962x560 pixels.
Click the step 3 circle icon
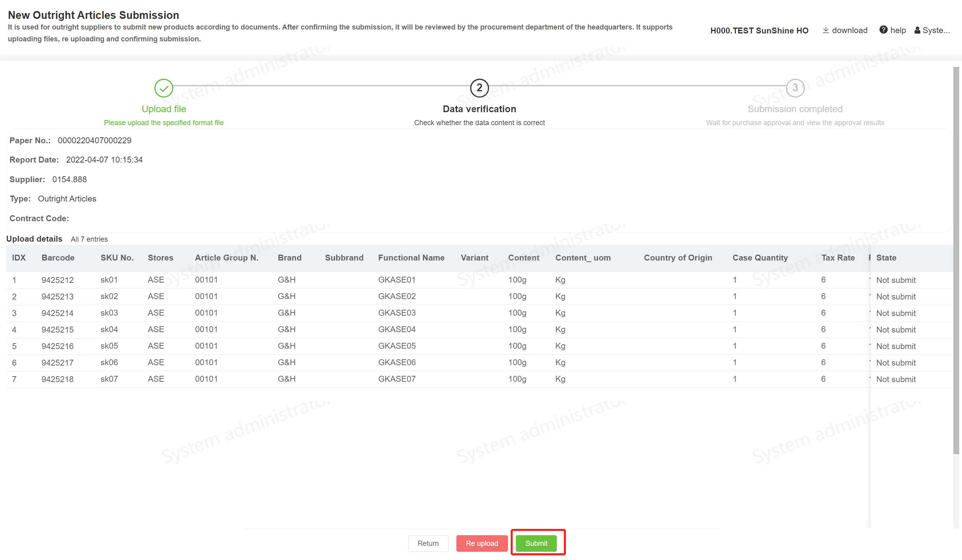795,88
